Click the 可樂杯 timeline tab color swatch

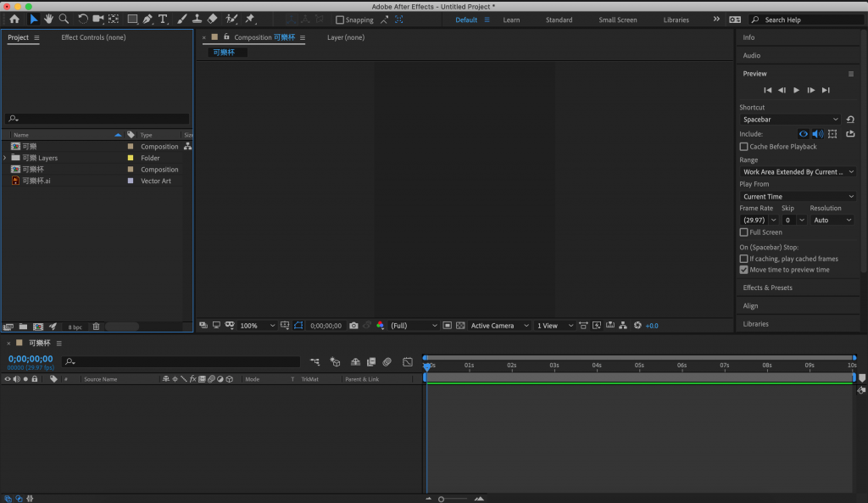coord(19,344)
